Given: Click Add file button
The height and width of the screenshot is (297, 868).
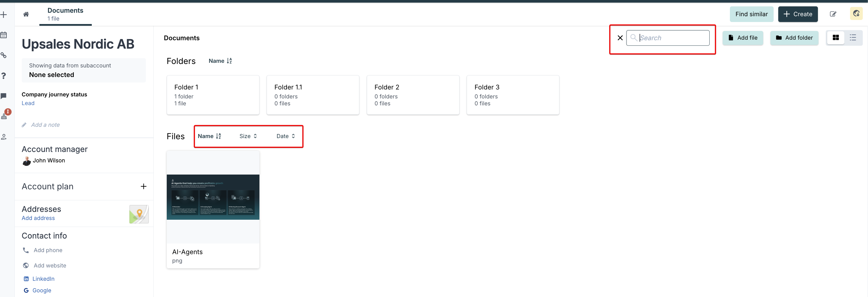Looking at the screenshot, I should (743, 38).
